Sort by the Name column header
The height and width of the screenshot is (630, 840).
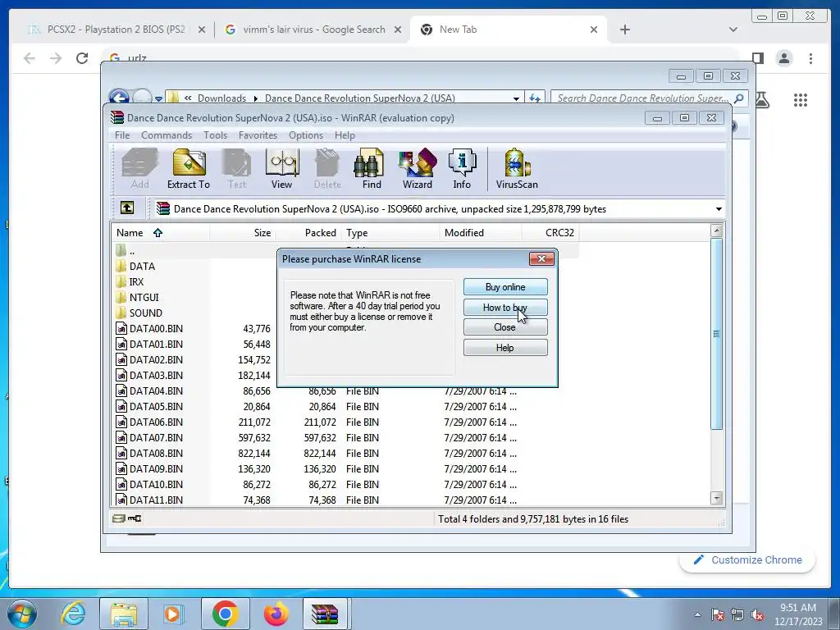(160, 232)
